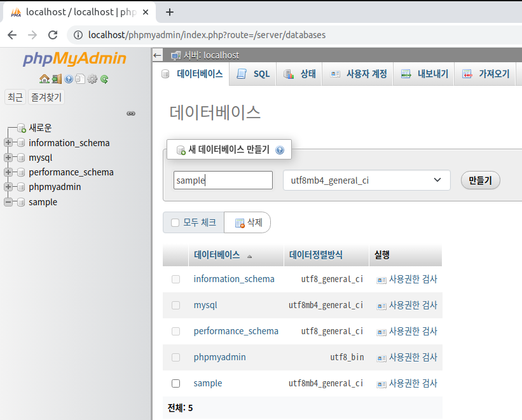Switch to the 데이터베이스 tab
This screenshot has height=420, width=522.
(x=193, y=74)
